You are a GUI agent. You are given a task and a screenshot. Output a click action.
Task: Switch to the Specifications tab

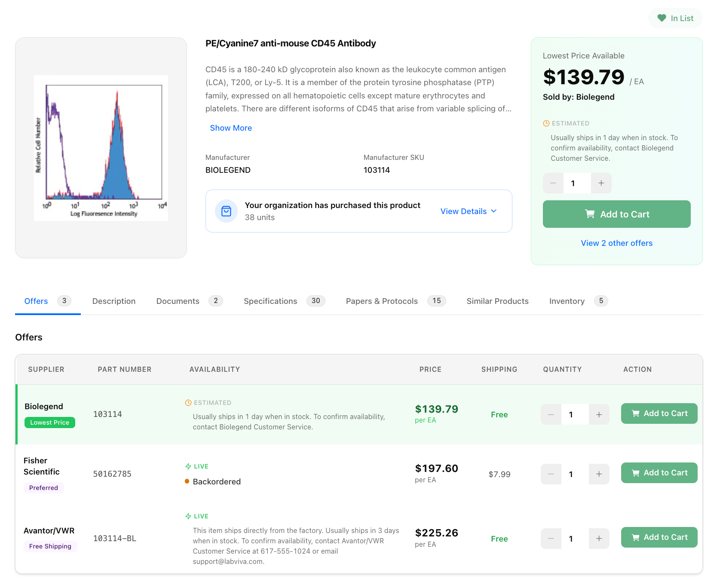(284, 301)
